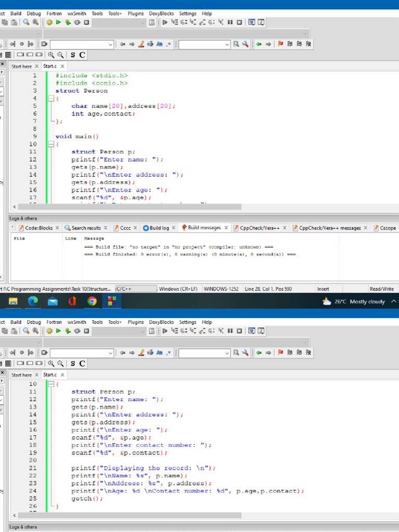Click the Replace icon in upper window
399x532 pixels.
tap(35, 22)
